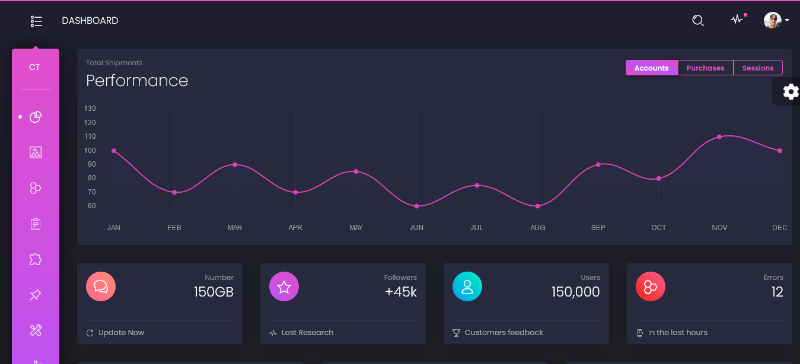Open the image gallery sidebar icon
Viewport: 800px width, 364px height.
(x=35, y=152)
